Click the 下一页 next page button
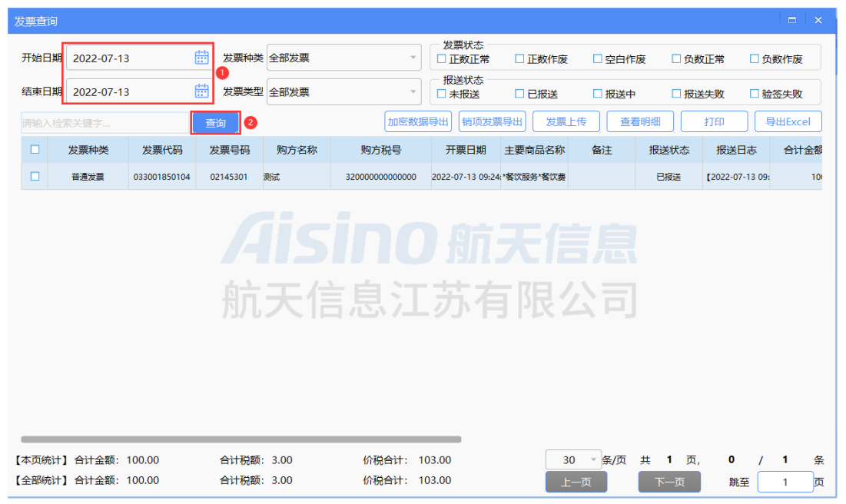The height and width of the screenshot is (504, 846). tap(668, 482)
